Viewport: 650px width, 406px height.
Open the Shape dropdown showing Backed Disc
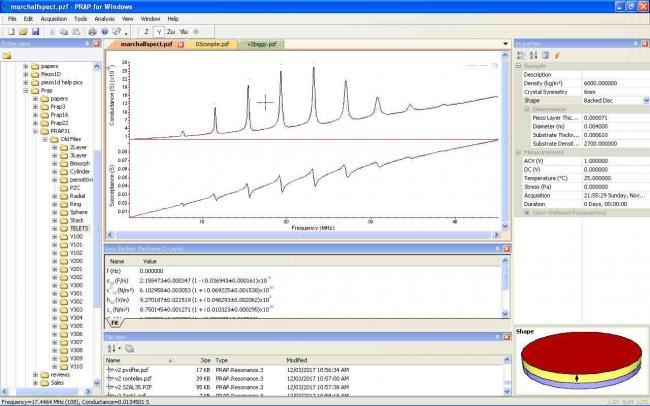coord(645,100)
